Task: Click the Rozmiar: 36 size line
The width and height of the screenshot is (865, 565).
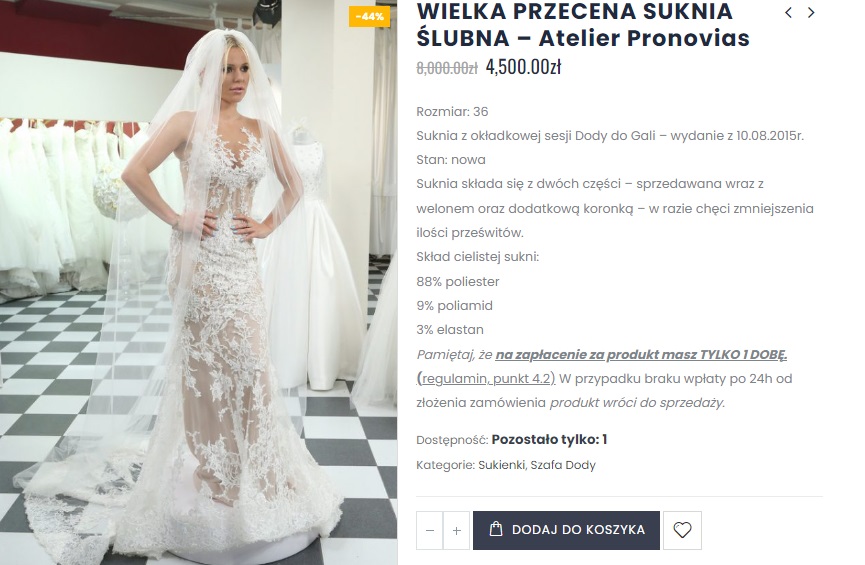Action: point(452,111)
